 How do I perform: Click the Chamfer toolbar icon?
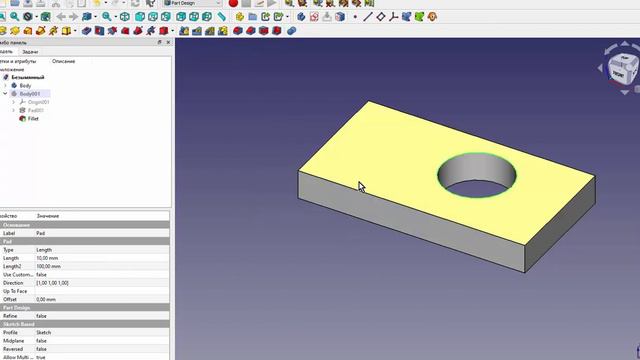(x=251, y=31)
